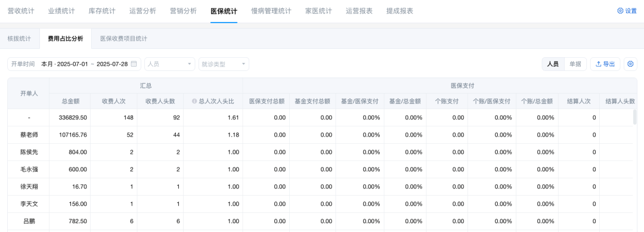
Task: Click the amount 804.00 for 陈侯先
Action: coord(78,152)
